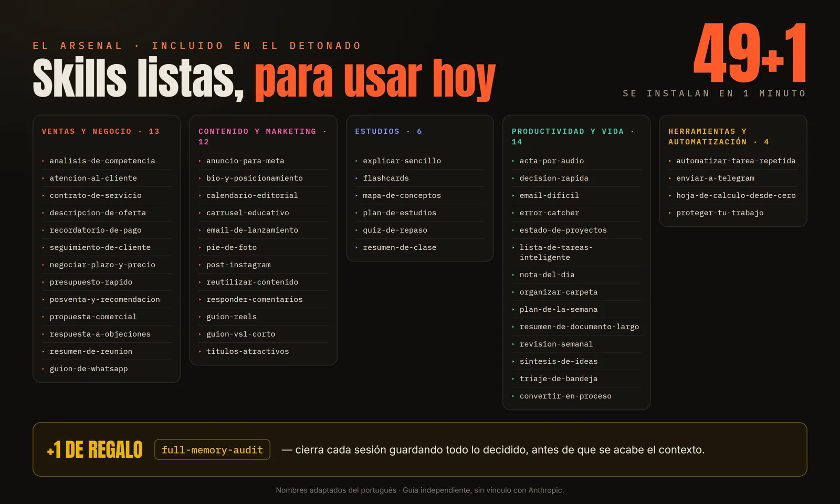Click the large 49+1 number

(750, 53)
